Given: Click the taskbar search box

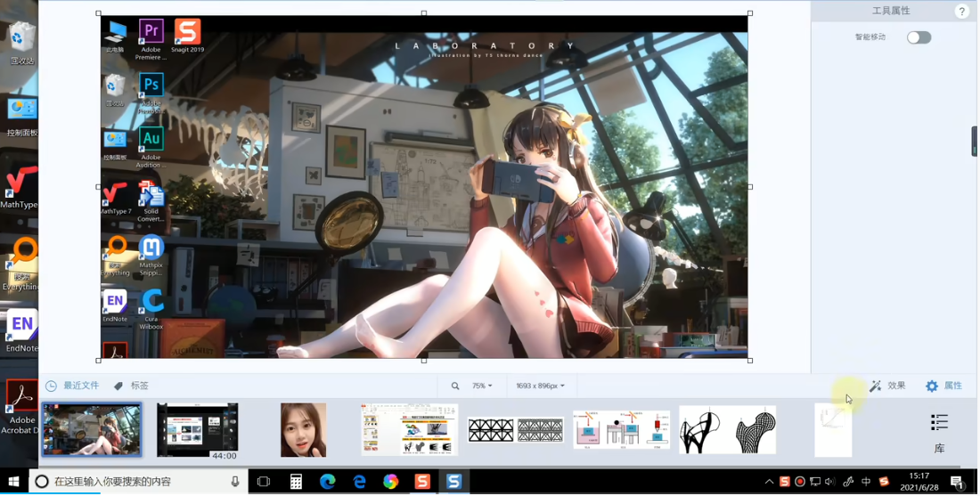Looking at the screenshot, I should (x=138, y=482).
